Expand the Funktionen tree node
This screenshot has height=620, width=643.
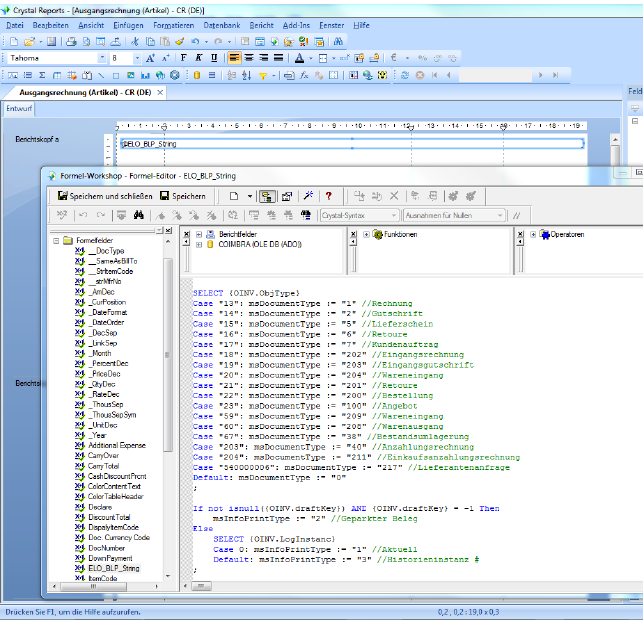click(x=366, y=235)
